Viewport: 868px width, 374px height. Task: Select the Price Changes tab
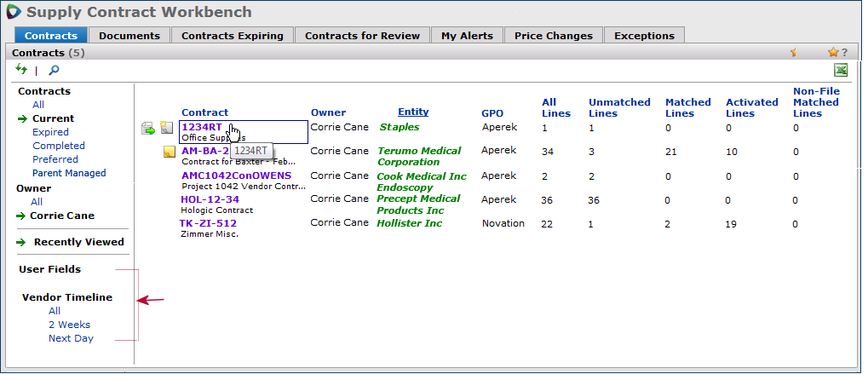(553, 36)
